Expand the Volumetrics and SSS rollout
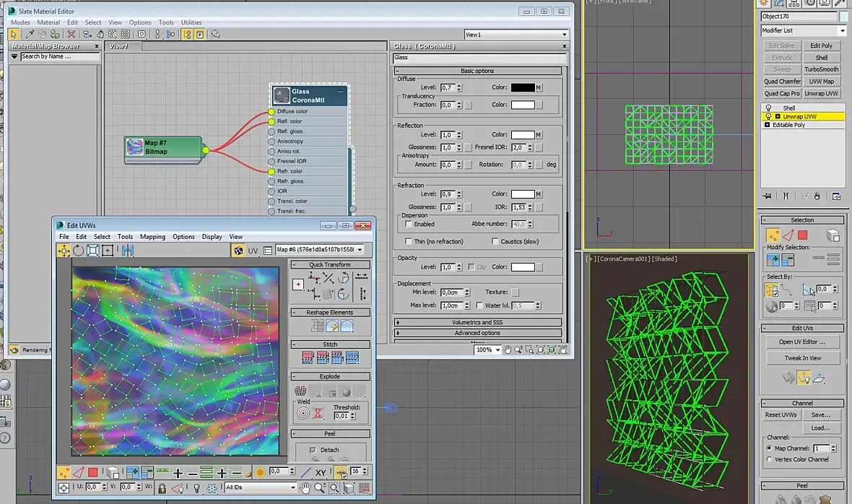This screenshot has height=504, width=852. [477, 322]
